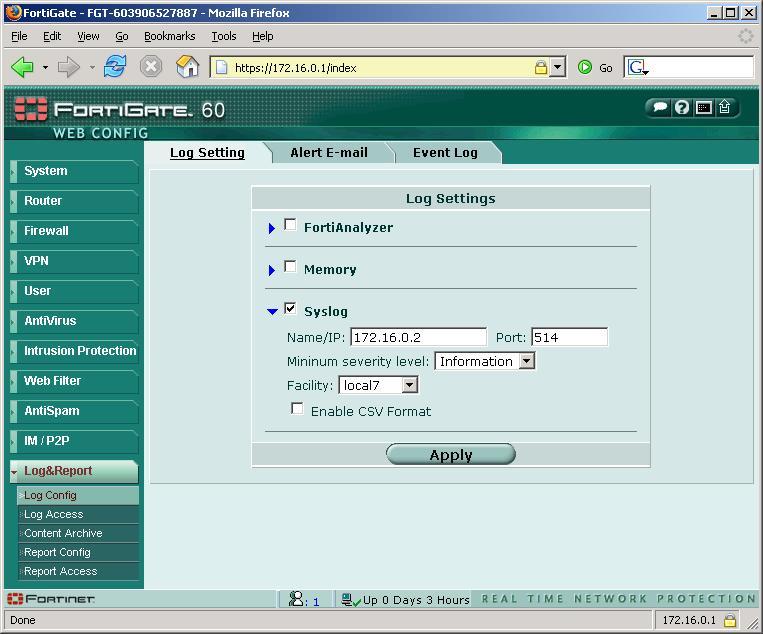
Task: Uncheck the Syslog logging checkbox
Action: pos(290,308)
